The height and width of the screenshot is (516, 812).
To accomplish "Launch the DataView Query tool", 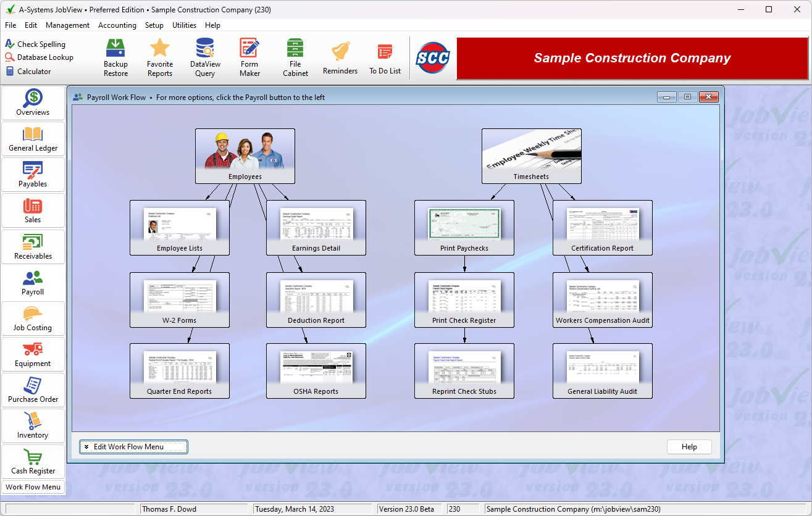I will pyautogui.click(x=204, y=57).
